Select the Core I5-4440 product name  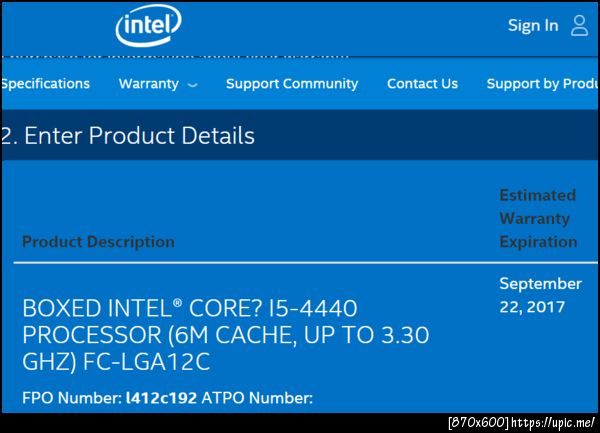click(190, 307)
